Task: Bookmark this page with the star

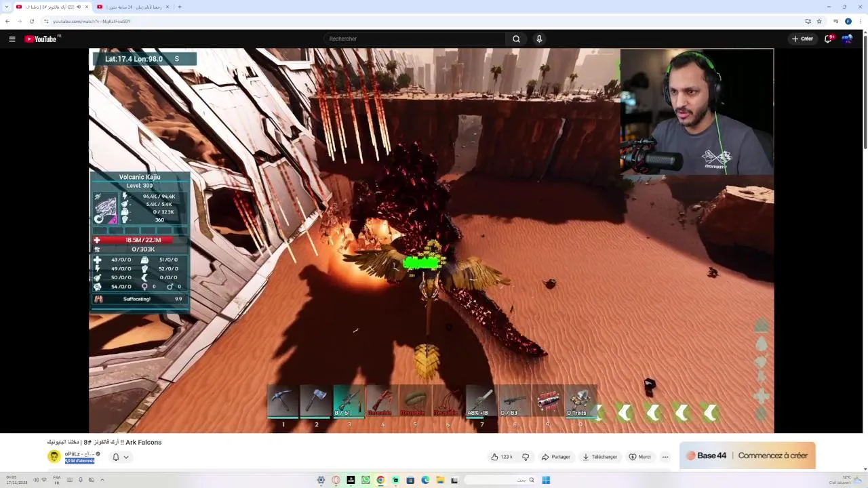Action: [x=819, y=21]
